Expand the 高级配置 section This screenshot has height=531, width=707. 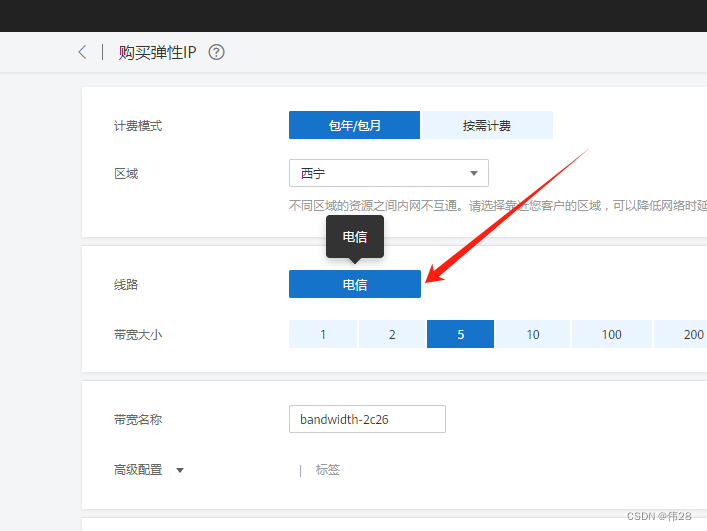[149, 470]
